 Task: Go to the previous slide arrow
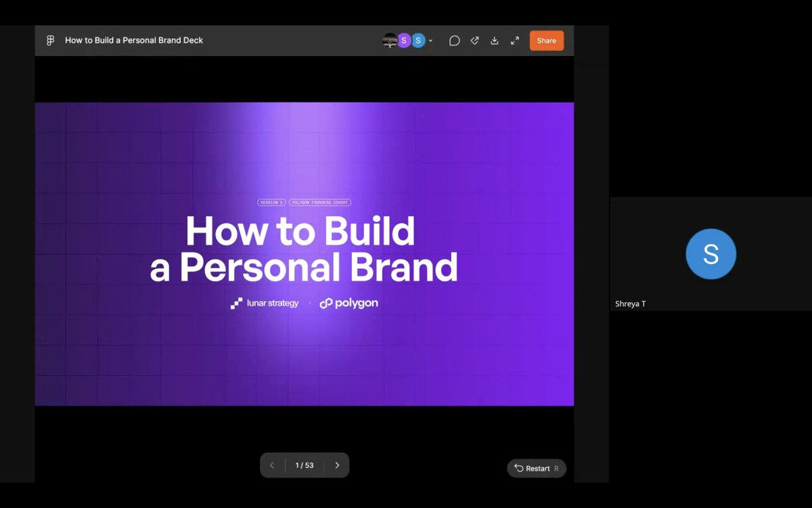click(272, 465)
